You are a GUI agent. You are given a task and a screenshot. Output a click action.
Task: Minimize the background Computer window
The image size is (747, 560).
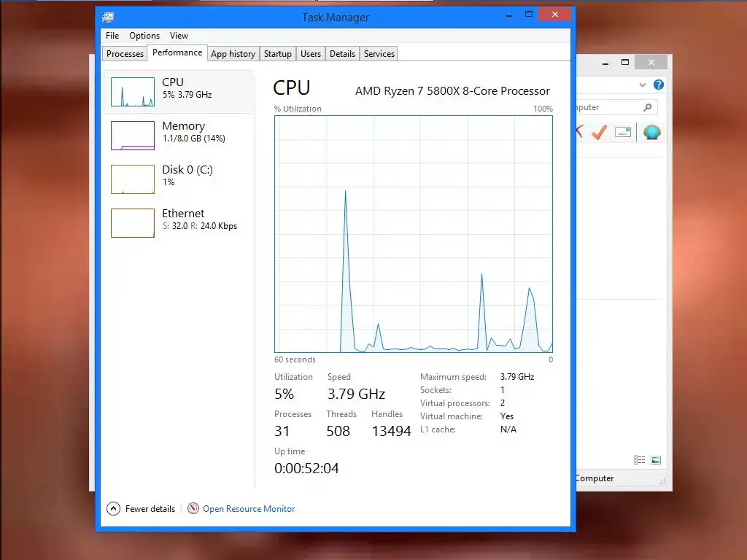[x=605, y=63]
